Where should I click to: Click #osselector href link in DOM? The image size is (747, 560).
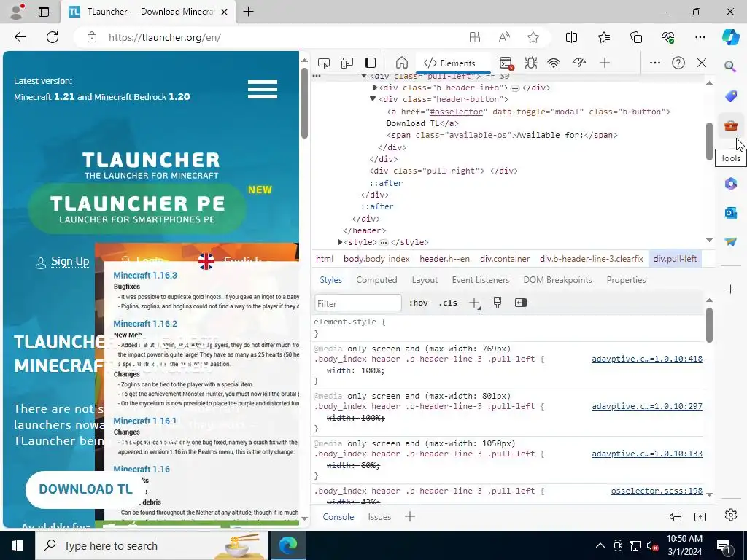click(x=456, y=112)
